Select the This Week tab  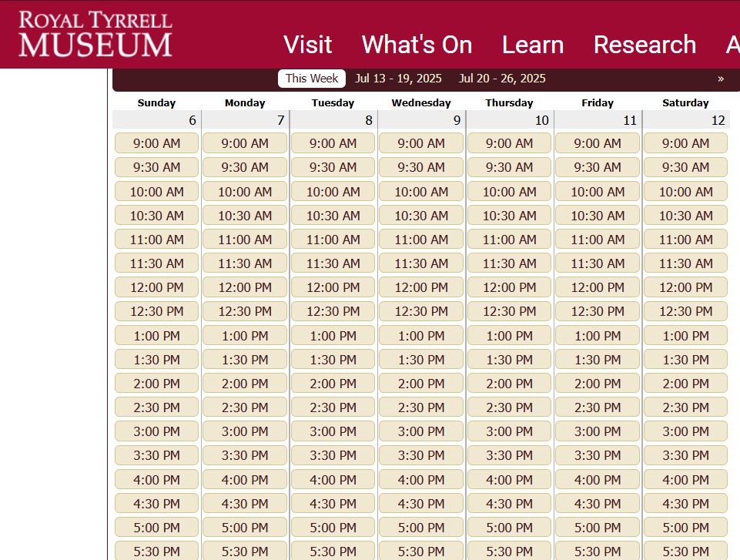[x=312, y=79]
